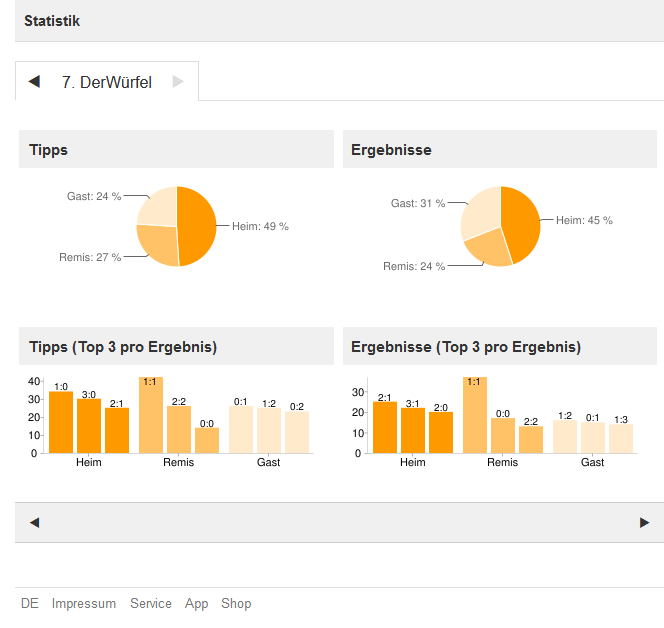Viewport: 664px width, 628px height.
Task: Click the 1:3 Gast bar in Ergebnisse chart
Action: (x=621, y=438)
